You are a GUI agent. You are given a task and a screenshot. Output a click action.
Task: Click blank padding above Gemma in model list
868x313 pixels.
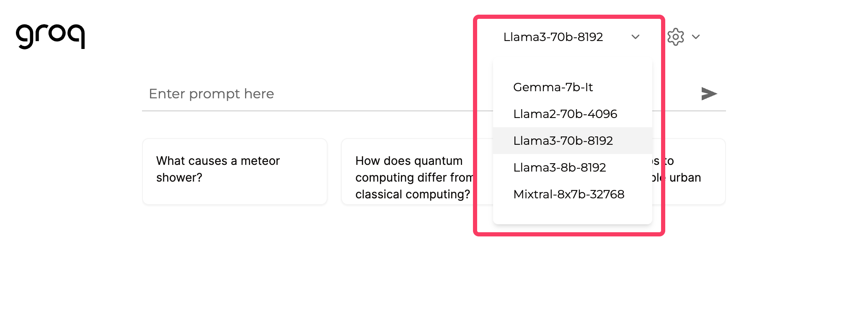(x=572, y=67)
